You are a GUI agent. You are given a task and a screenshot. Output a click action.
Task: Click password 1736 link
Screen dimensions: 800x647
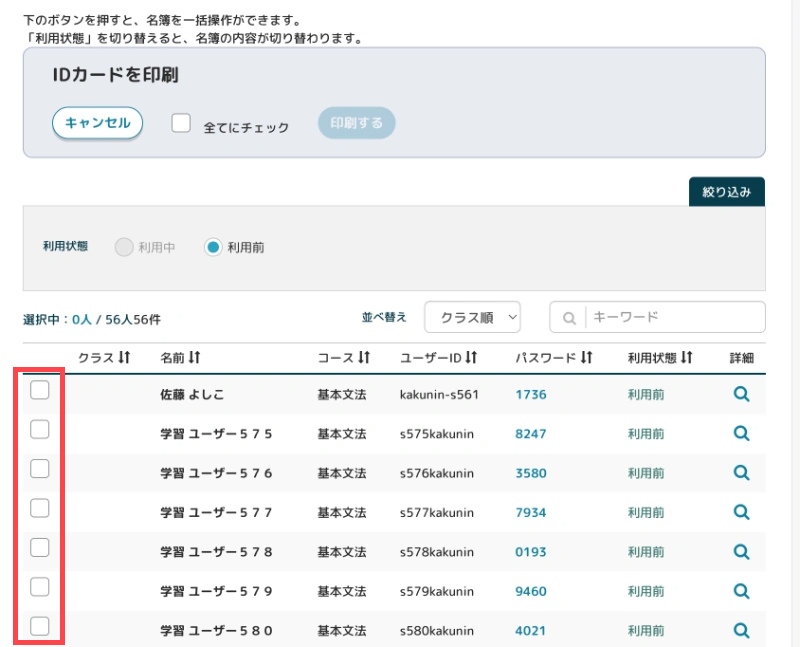[531, 394]
